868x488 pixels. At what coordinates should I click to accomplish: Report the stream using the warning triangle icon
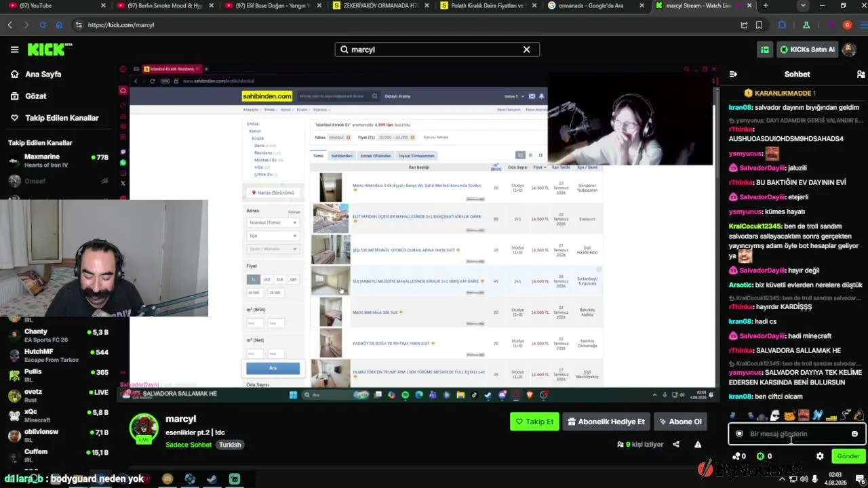[x=698, y=445]
